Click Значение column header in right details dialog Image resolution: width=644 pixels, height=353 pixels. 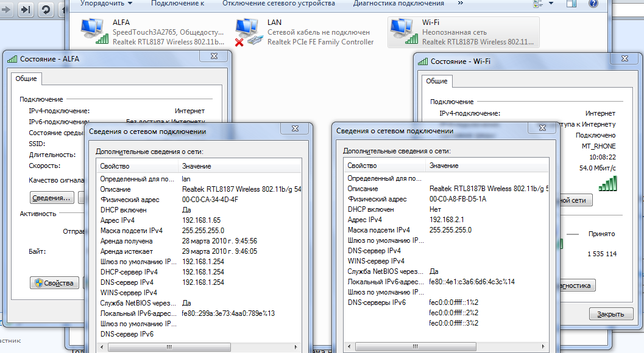pyautogui.click(x=487, y=166)
